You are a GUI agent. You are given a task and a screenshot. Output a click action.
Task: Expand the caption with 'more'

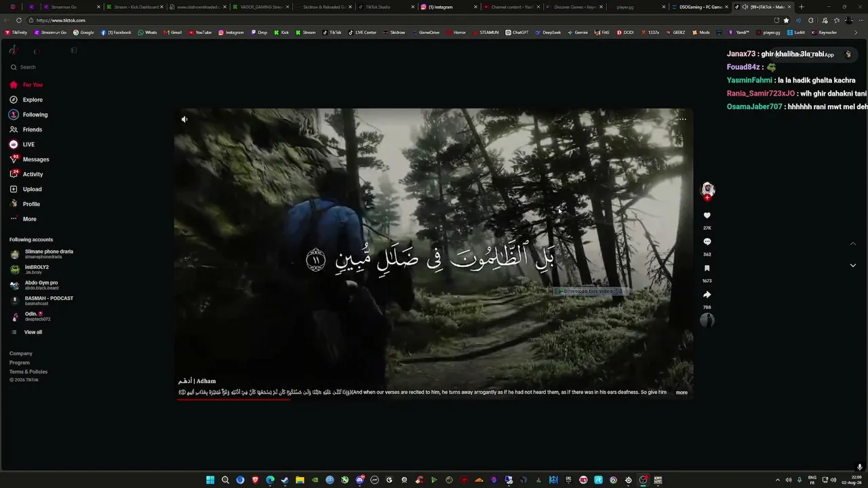point(682,392)
